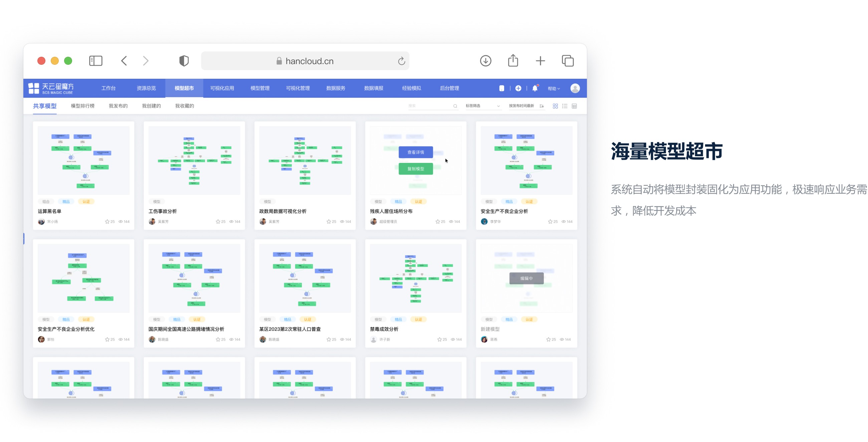Click author avatar 宋小扬
868x442 pixels.
pos(41,222)
